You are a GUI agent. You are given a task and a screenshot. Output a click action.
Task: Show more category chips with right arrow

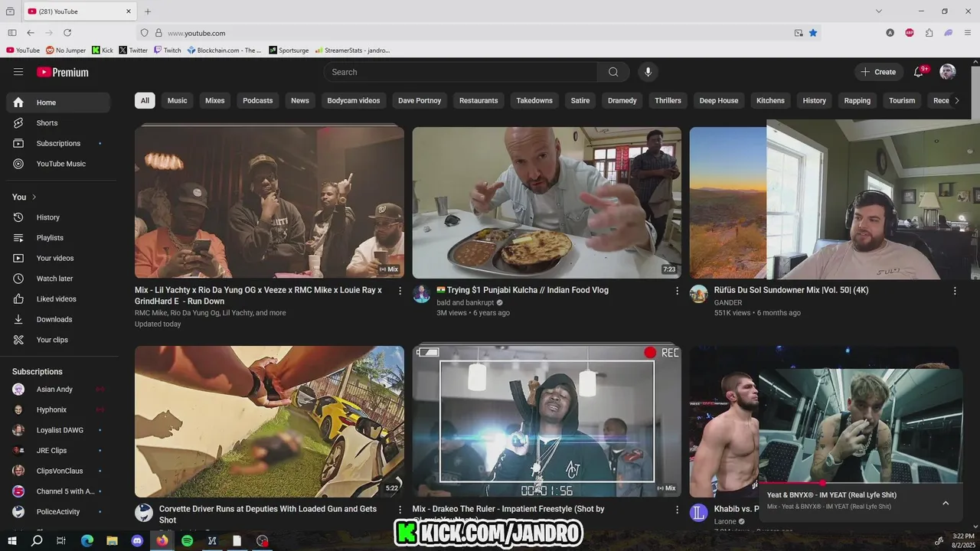pyautogui.click(x=956, y=100)
